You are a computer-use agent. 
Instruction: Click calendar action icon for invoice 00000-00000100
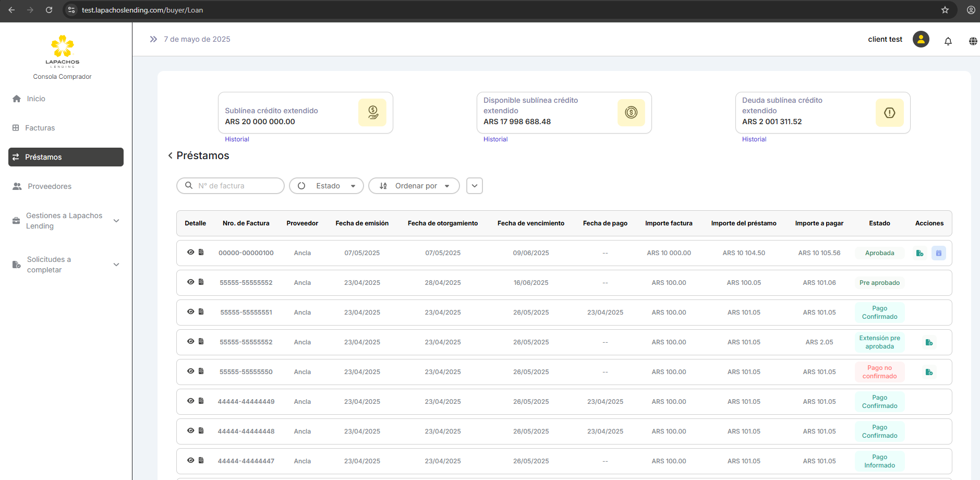point(938,253)
